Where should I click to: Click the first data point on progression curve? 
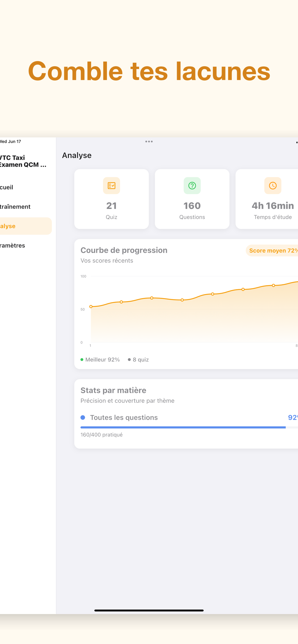[x=91, y=306]
